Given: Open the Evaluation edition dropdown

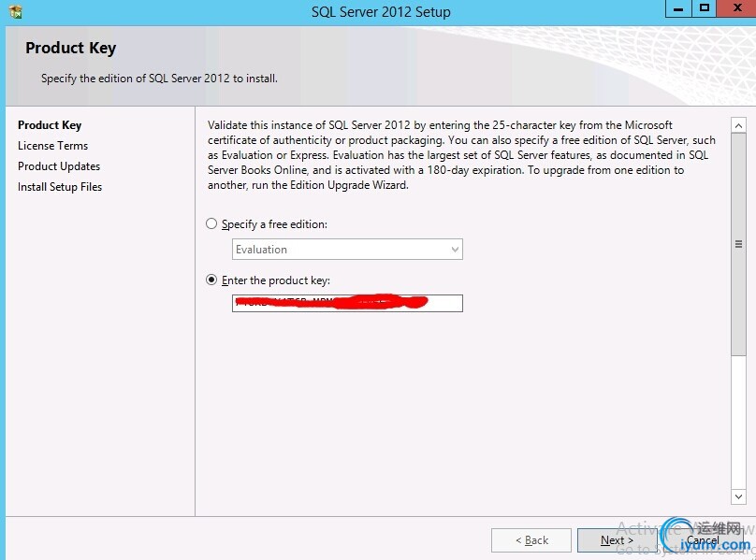Looking at the screenshot, I should [x=347, y=250].
